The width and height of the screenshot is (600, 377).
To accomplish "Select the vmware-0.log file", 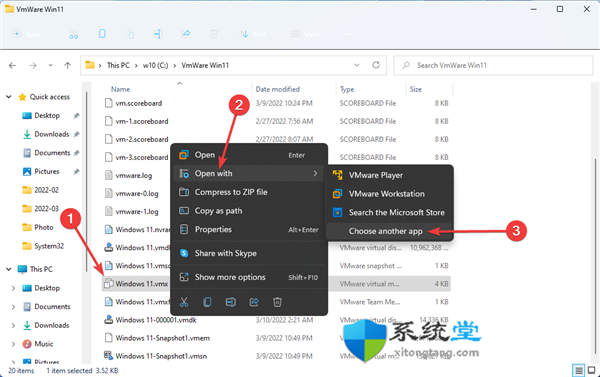I will [x=137, y=194].
